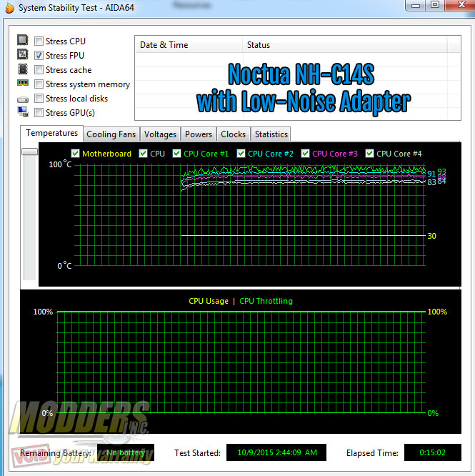This screenshot has width=475, height=476.
Task: Open the Statistics tab
Action: click(271, 134)
